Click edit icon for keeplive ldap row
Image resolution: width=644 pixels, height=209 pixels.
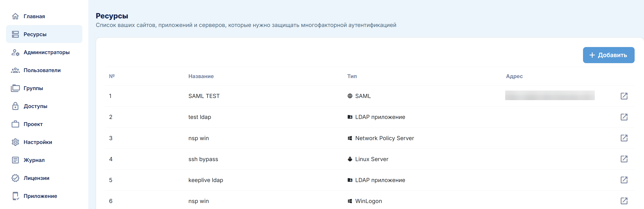(624, 180)
